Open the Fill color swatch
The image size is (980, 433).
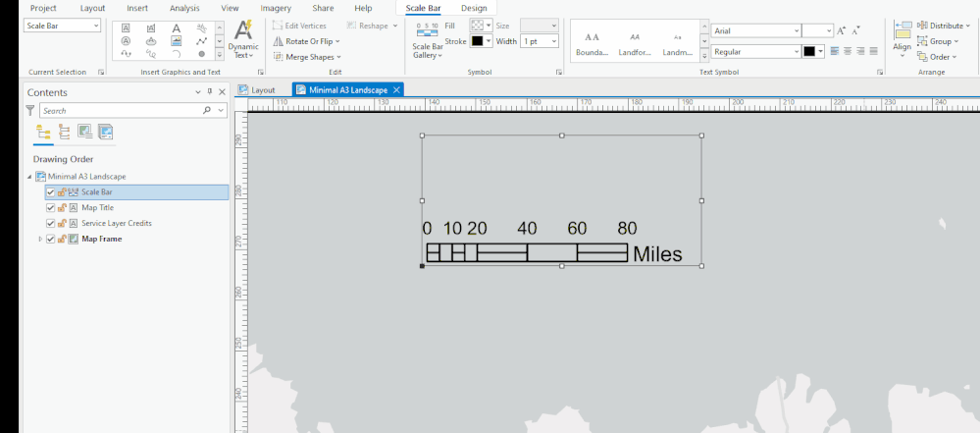(481, 26)
